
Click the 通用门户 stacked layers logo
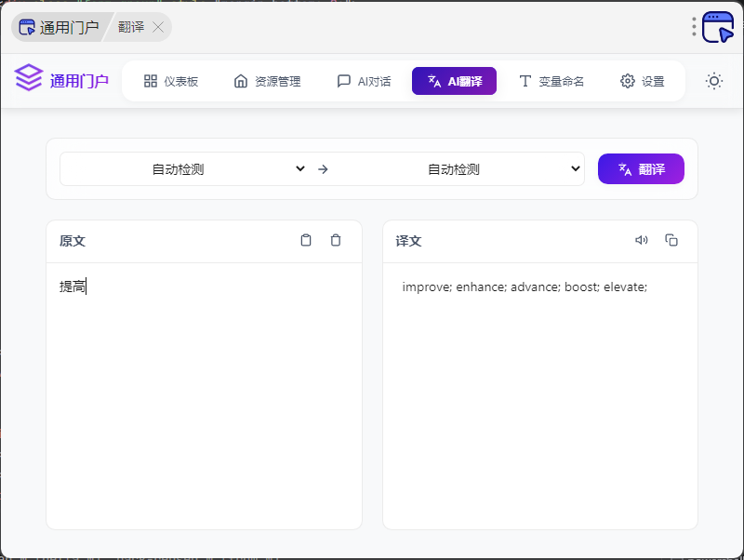click(x=29, y=80)
